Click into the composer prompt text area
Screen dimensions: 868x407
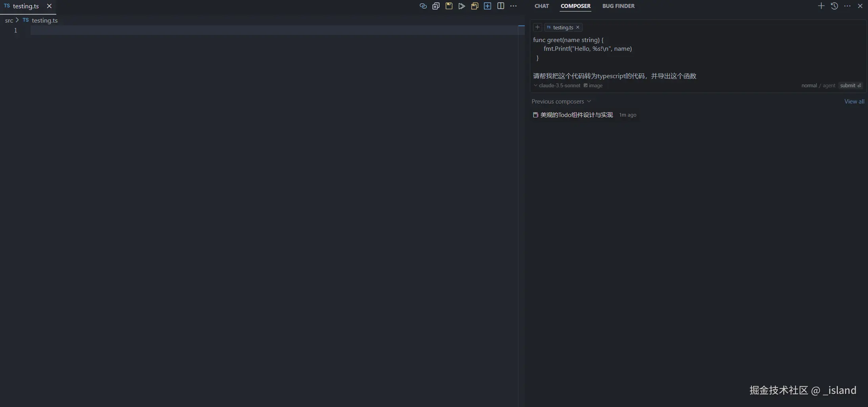click(x=698, y=58)
